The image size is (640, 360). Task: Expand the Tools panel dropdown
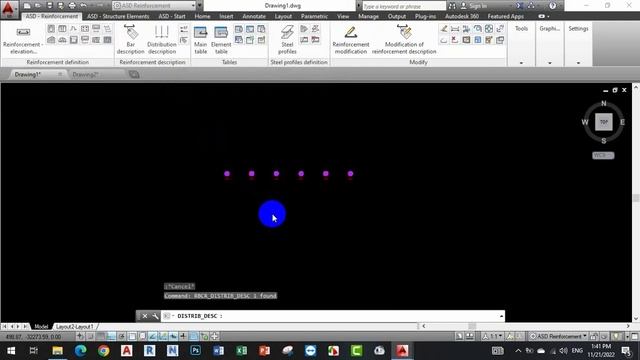pos(521,63)
